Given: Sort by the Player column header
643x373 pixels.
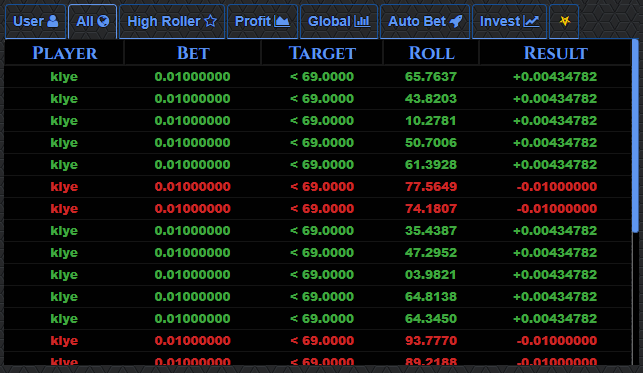Looking at the screenshot, I should click(x=64, y=53).
